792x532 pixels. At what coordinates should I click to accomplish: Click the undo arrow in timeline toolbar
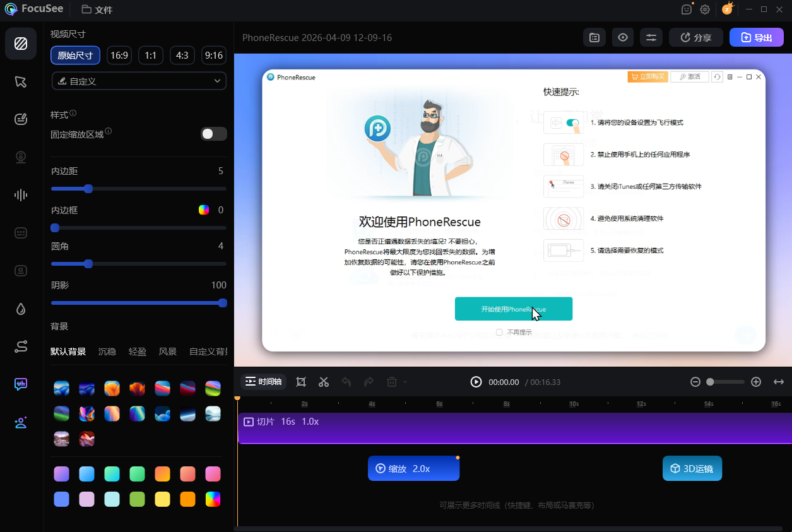(346, 382)
